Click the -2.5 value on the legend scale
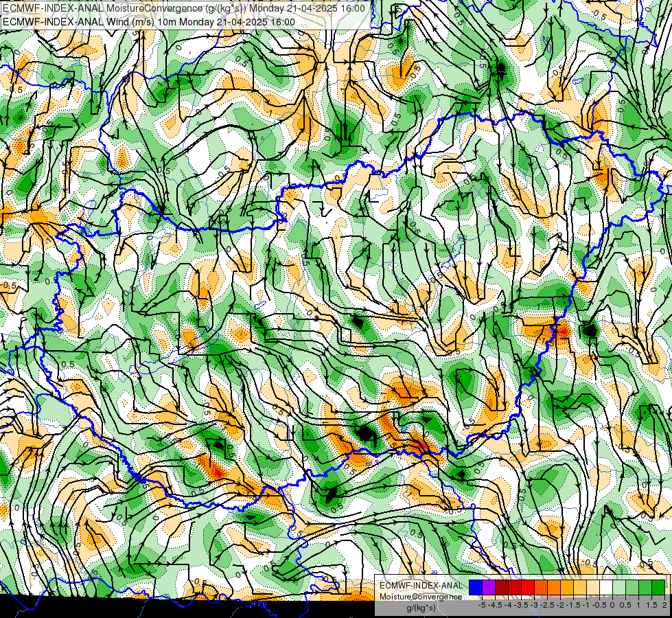Image resolution: width=672 pixels, height=618 pixels. click(x=547, y=605)
